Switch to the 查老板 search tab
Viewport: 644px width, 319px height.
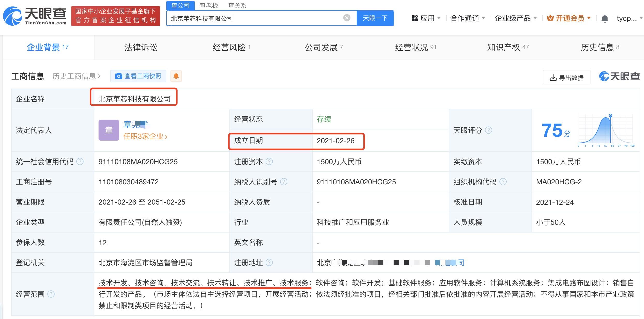(209, 5)
